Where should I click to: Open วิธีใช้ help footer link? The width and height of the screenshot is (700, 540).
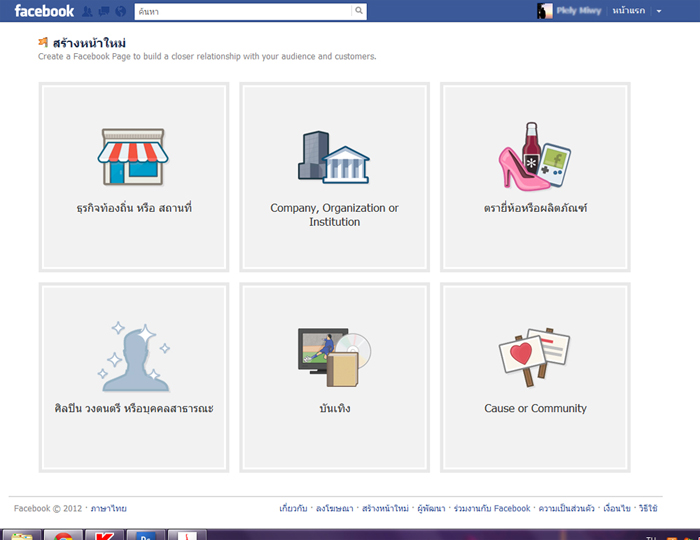[648, 508]
